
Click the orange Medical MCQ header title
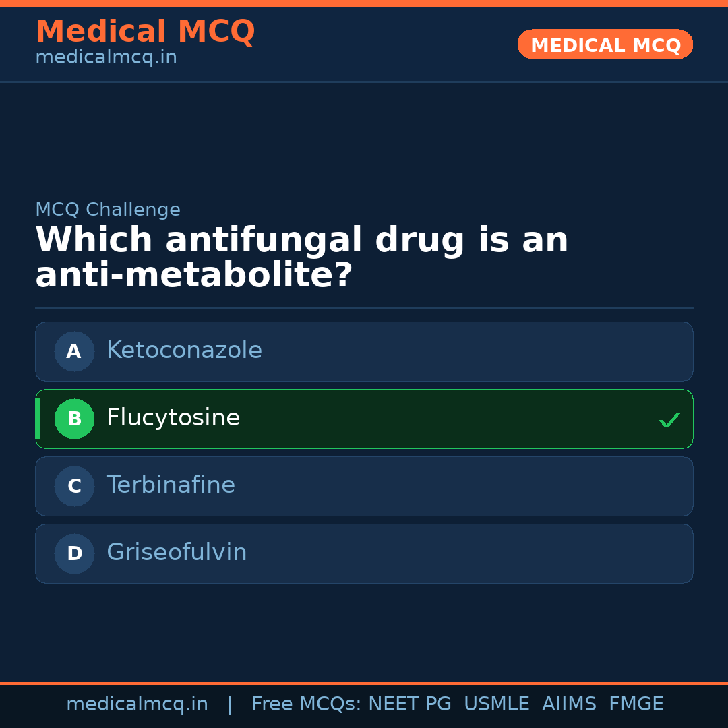(145, 32)
